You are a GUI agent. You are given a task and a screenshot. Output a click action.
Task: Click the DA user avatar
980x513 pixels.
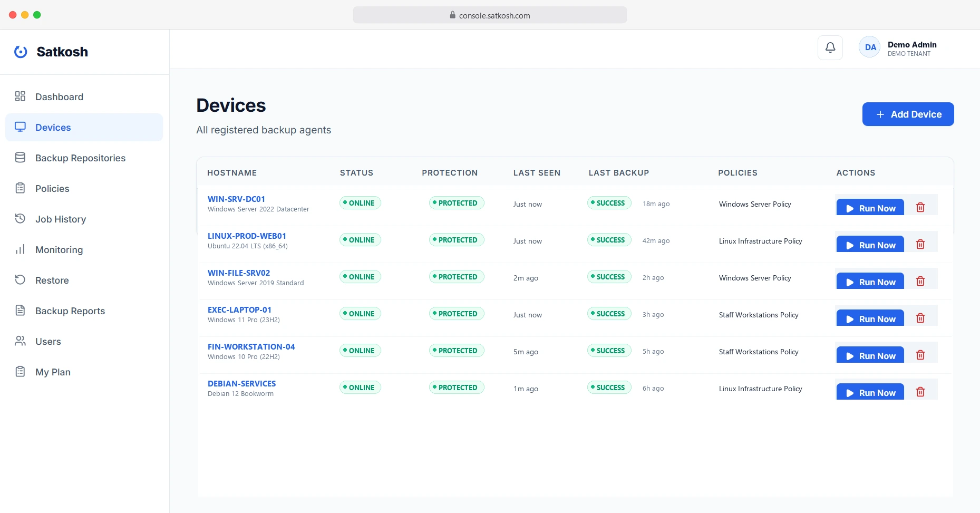[870, 47]
